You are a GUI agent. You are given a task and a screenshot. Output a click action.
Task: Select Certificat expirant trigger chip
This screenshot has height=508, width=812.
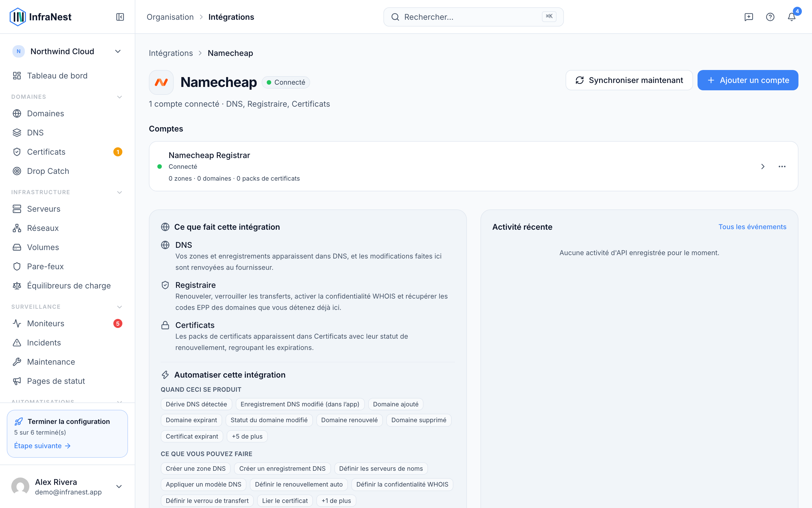point(192,436)
